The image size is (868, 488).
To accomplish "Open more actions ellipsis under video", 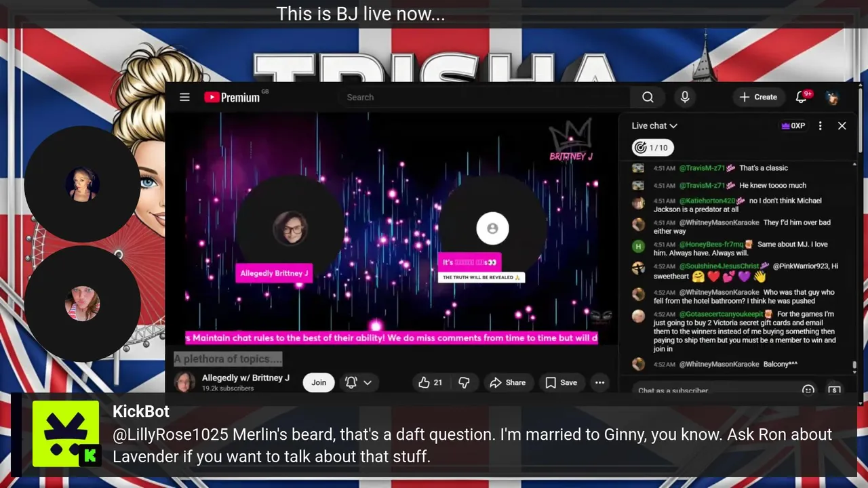I will [599, 382].
